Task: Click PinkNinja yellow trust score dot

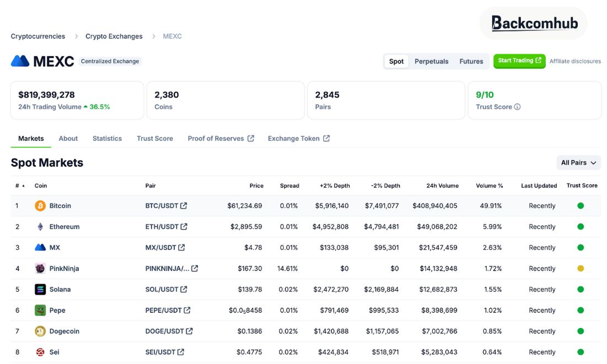Action: 581,269
